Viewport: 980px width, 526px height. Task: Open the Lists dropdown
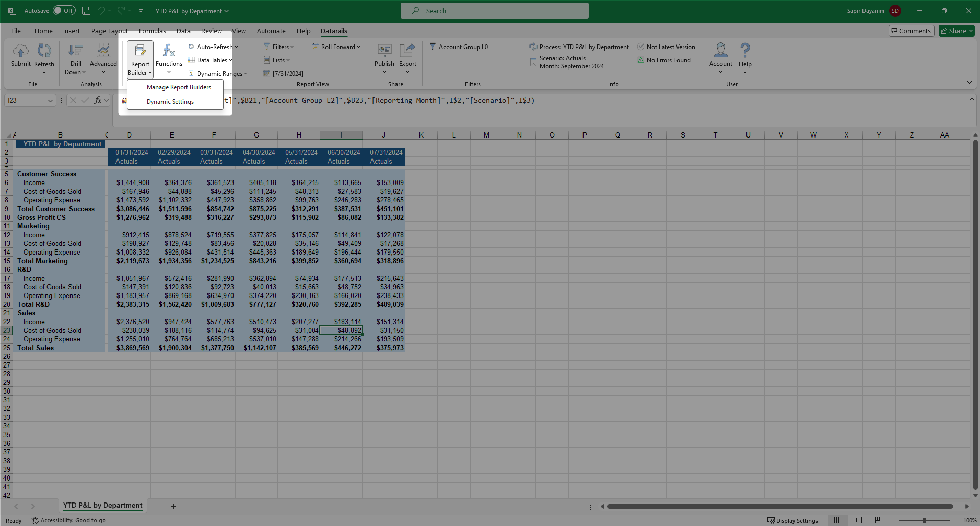[276, 60]
